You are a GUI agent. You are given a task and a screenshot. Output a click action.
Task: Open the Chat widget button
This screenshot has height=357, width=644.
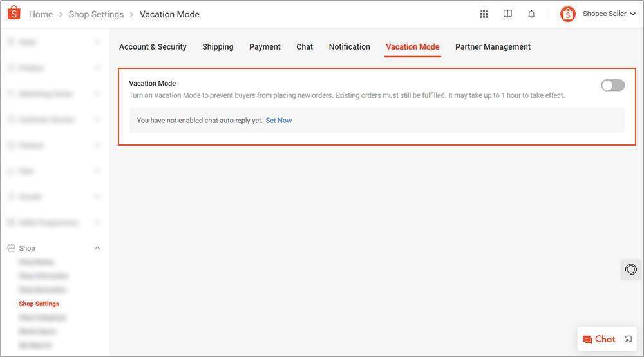point(599,339)
